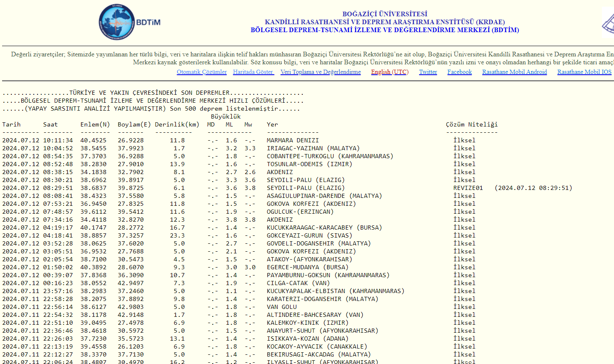Select KOCAKOY-AYVACIK (CANAKKALE) entry
This screenshot has height=364, width=614.
[317, 346]
